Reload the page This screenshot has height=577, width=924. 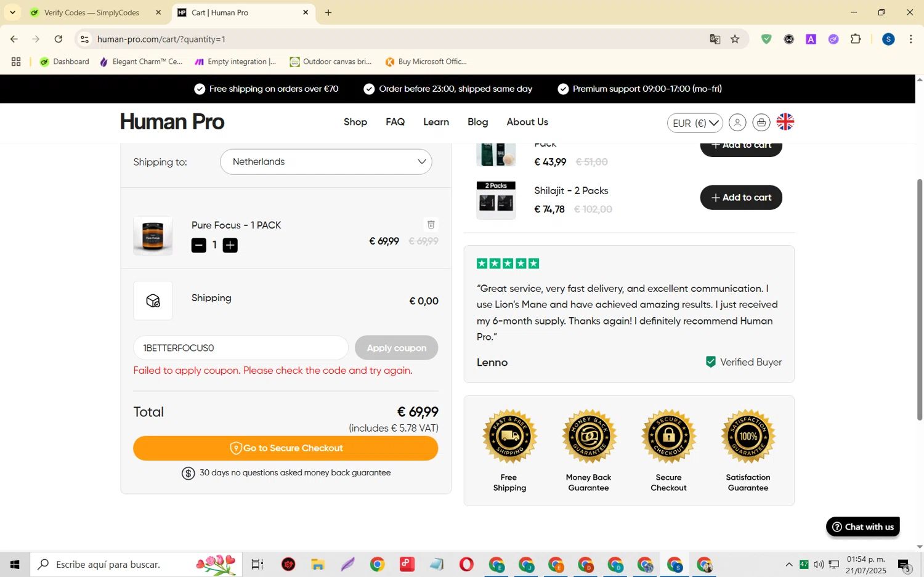coord(58,39)
